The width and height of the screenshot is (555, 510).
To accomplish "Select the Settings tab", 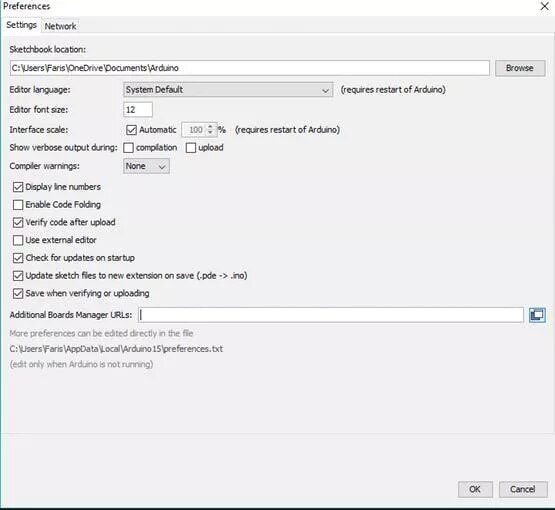I will (x=21, y=25).
